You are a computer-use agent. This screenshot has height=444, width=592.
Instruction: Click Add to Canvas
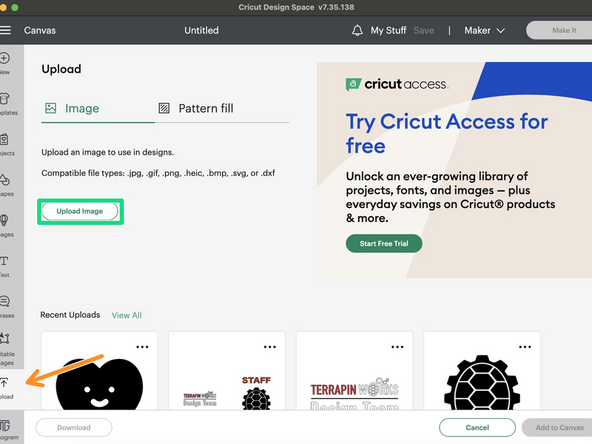point(557,427)
